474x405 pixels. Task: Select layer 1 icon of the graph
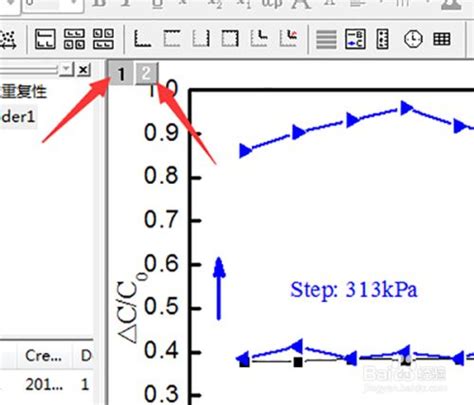point(122,73)
